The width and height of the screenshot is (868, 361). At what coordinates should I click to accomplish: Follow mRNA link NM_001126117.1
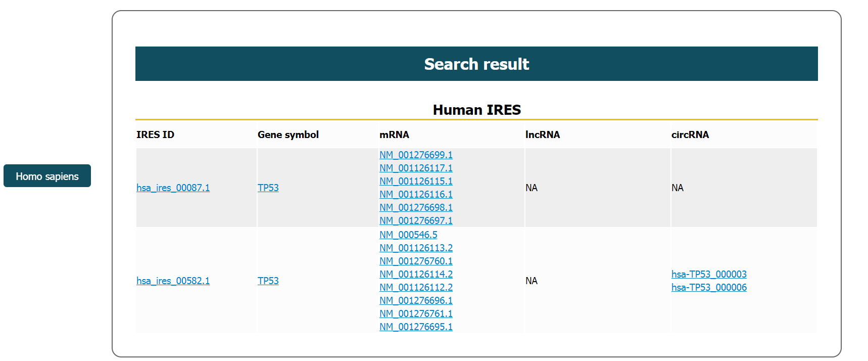tap(416, 168)
